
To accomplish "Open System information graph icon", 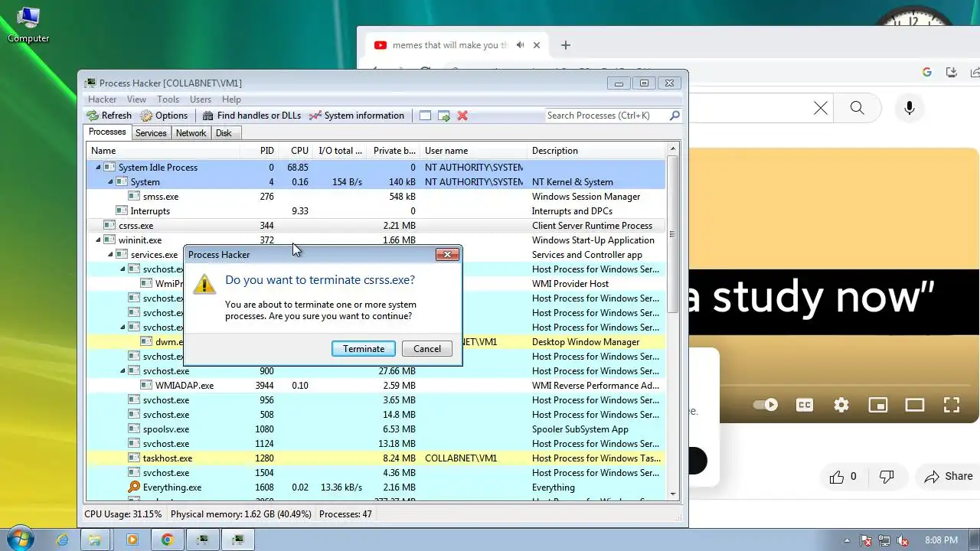I will (x=315, y=116).
